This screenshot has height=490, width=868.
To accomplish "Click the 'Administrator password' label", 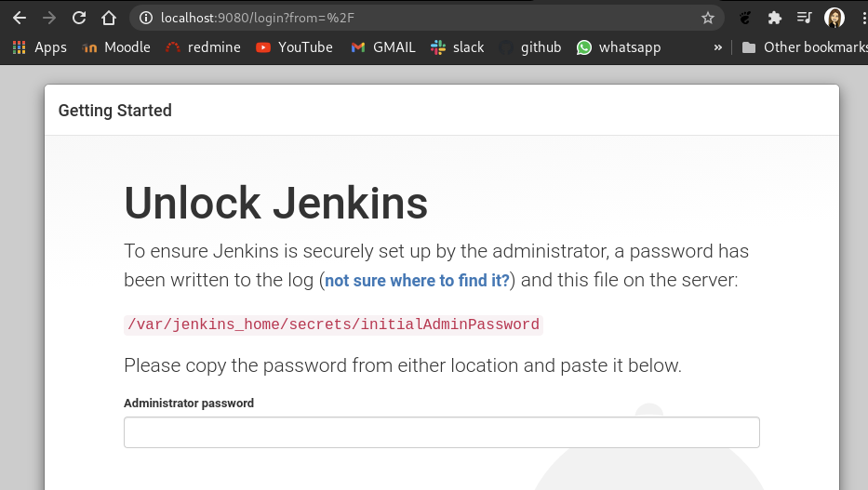I will (189, 404).
